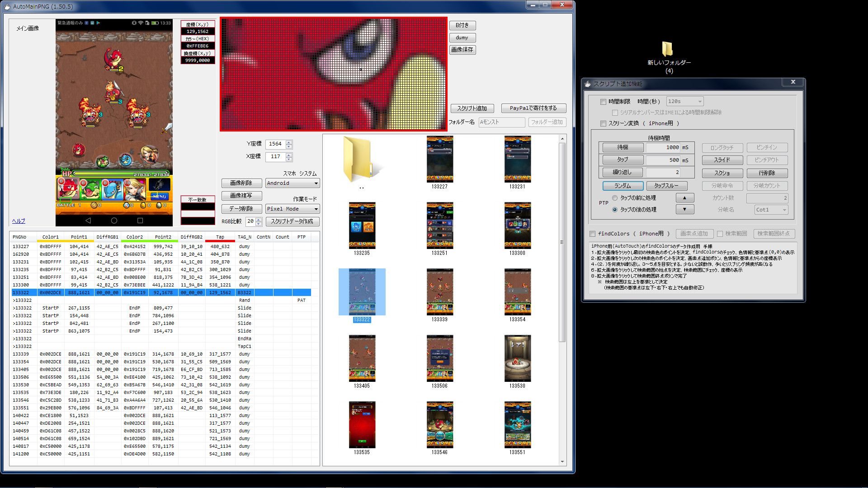This screenshot has height=488, width=868.
Task: Click the スライド button
Action: coord(722,160)
